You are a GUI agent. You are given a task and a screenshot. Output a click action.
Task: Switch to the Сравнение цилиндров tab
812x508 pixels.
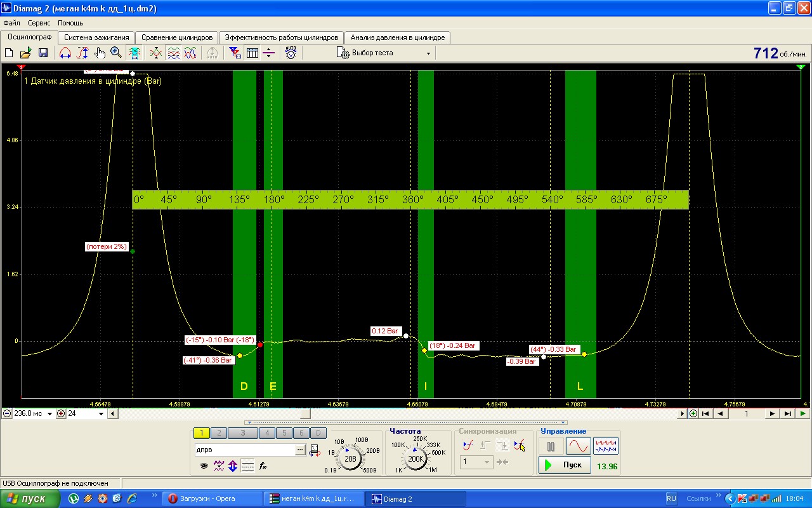coord(177,37)
